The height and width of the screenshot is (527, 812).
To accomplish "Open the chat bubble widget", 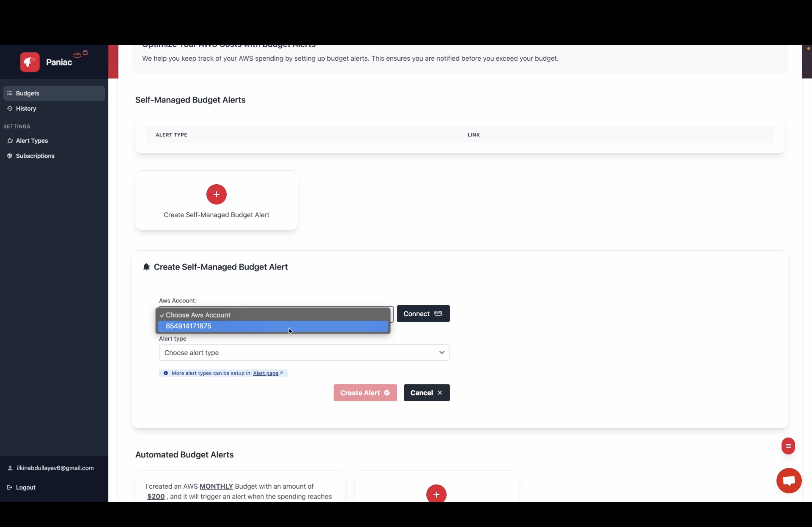I will [788, 481].
